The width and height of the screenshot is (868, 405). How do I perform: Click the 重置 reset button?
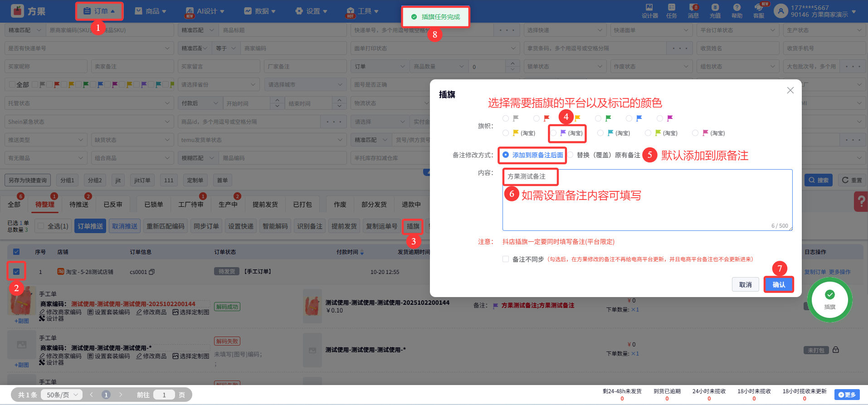(x=852, y=180)
